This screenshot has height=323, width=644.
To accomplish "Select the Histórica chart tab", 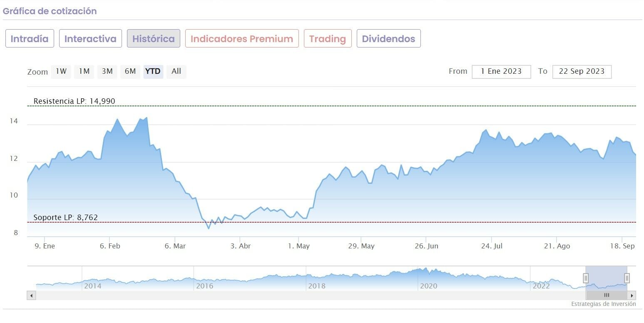I will point(154,39).
